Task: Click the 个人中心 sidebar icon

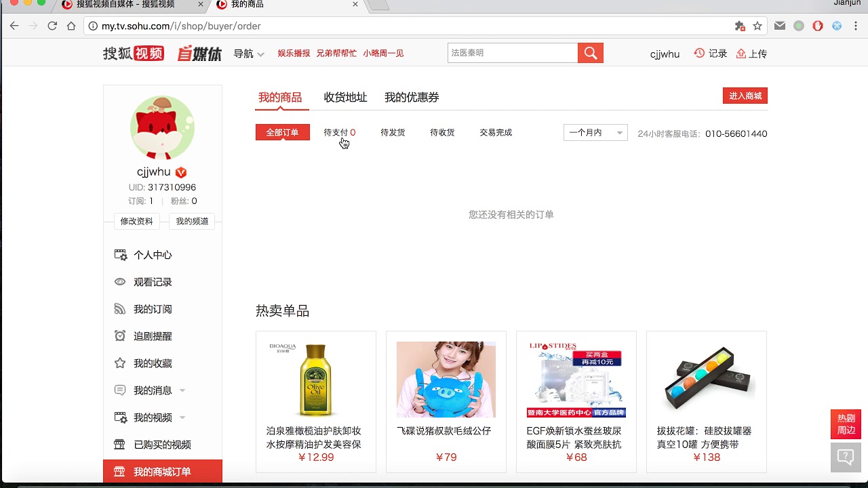Action: (x=121, y=255)
